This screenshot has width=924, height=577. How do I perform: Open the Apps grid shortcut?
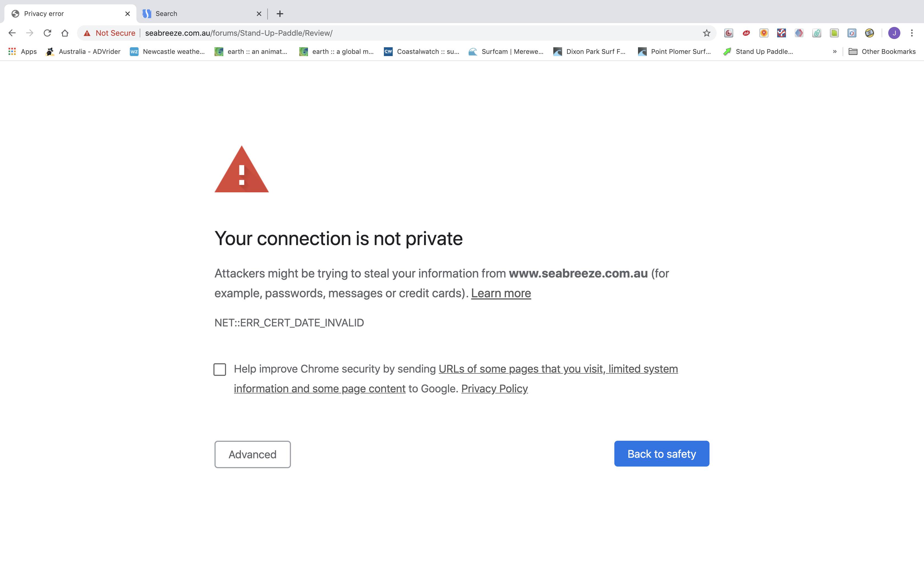click(23, 52)
